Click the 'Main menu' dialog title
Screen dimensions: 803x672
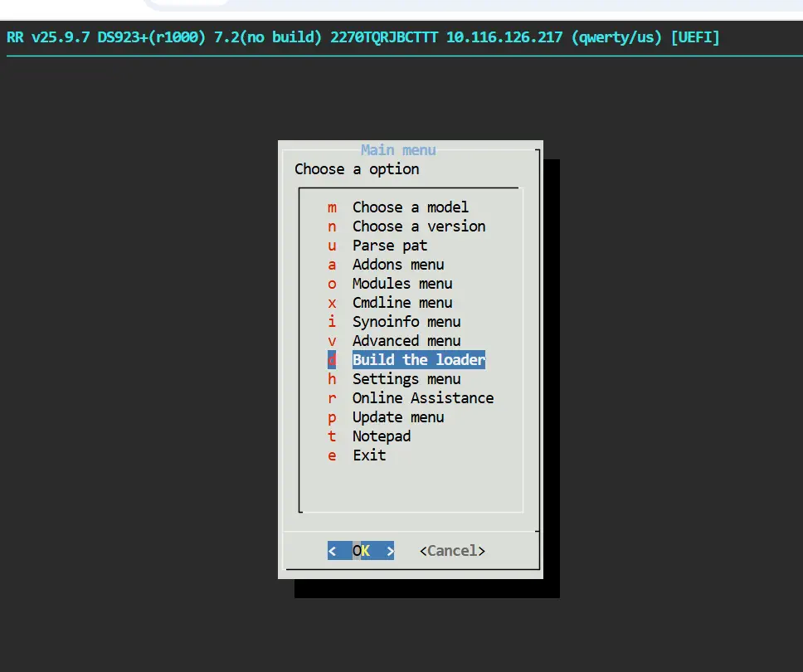[x=398, y=150]
